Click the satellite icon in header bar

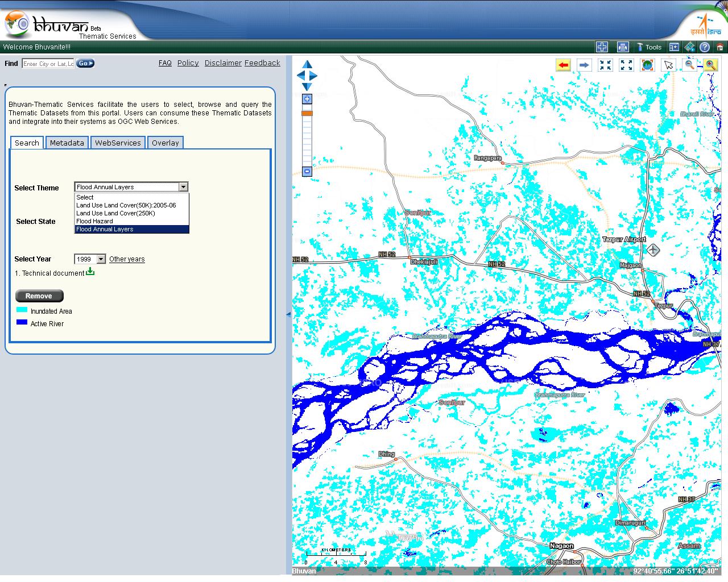pos(690,47)
